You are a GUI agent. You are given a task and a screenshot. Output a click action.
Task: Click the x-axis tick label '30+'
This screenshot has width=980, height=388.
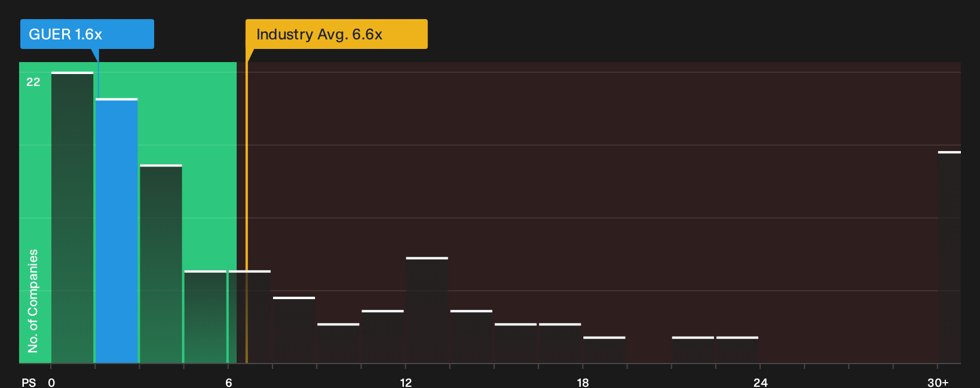pyautogui.click(x=938, y=383)
